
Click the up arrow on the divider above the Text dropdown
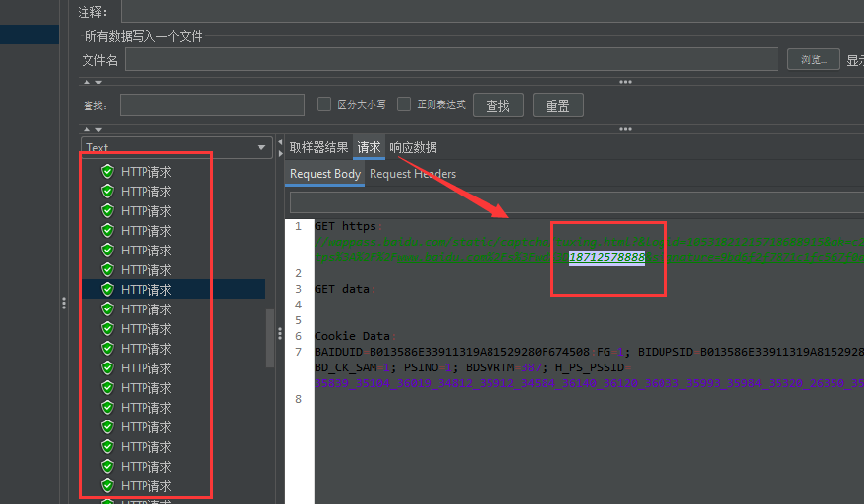(86, 129)
